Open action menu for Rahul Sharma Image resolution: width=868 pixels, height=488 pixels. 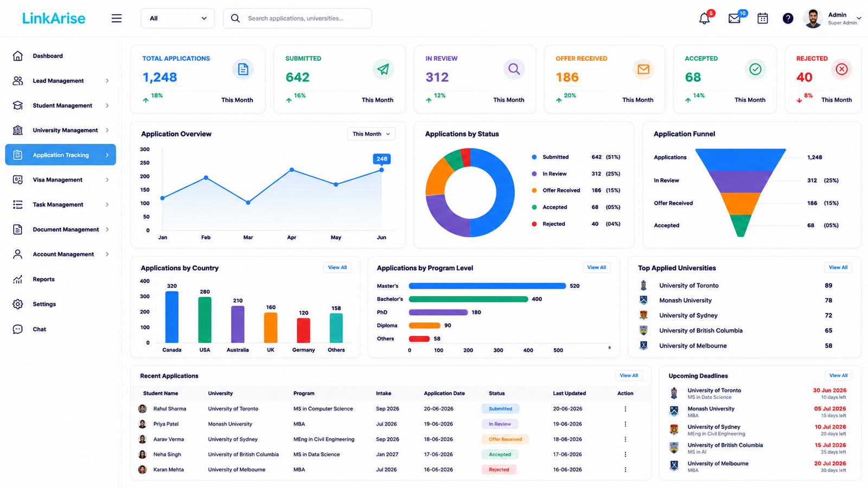pyautogui.click(x=625, y=409)
